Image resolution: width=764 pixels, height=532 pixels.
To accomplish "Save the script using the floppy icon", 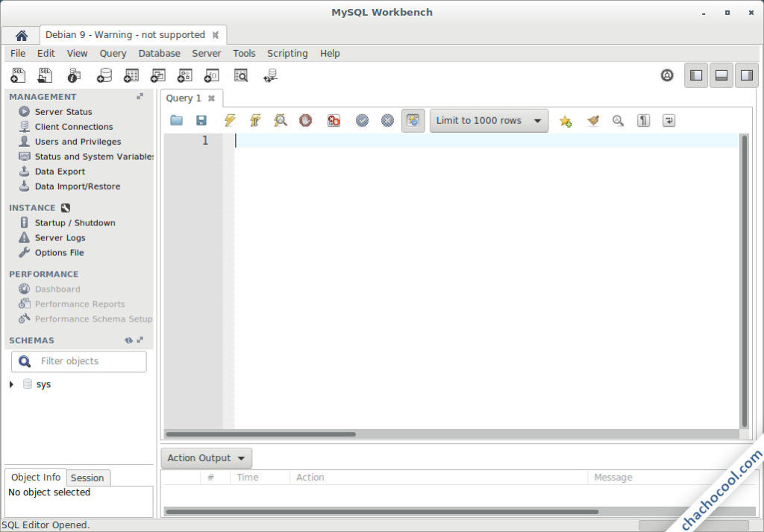I will [x=201, y=120].
